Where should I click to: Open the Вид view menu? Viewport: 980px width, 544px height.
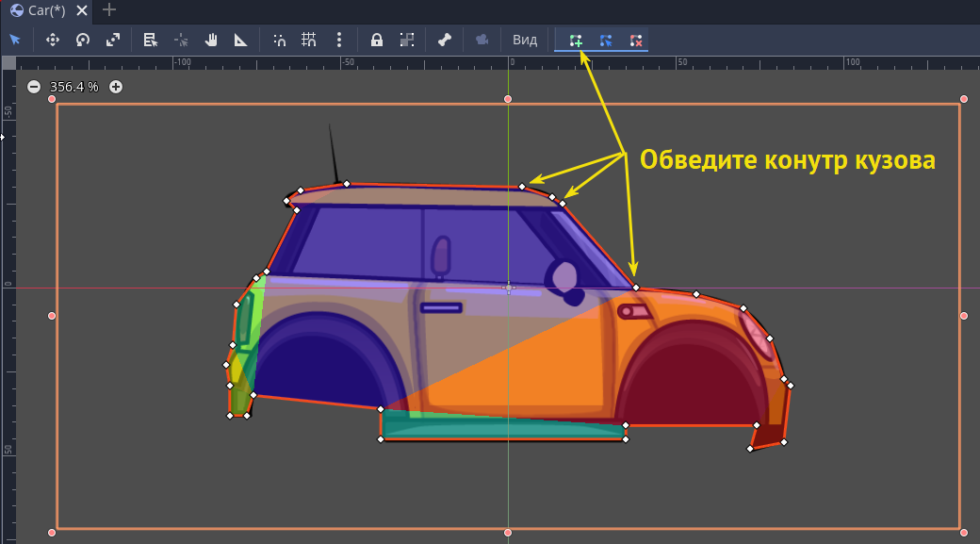(525, 40)
